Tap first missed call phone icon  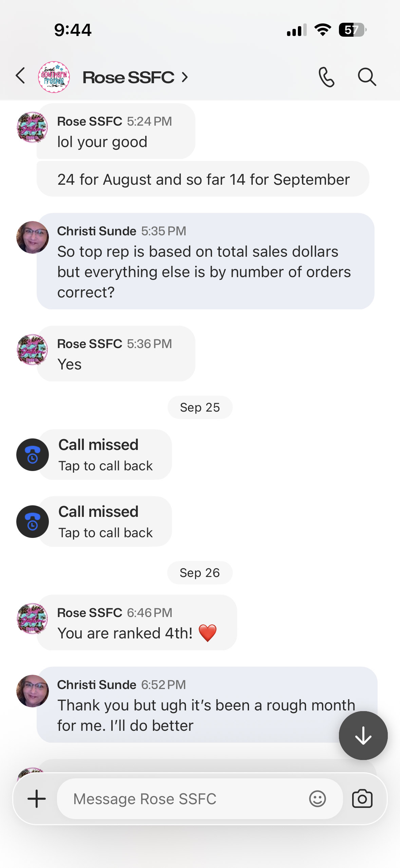[x=33, y=455]
